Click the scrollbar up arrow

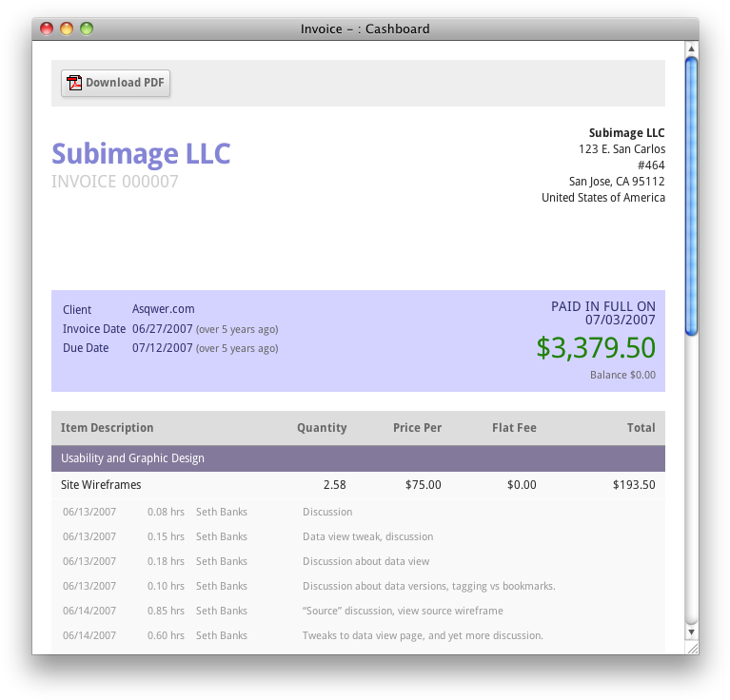tap(692, 49)
